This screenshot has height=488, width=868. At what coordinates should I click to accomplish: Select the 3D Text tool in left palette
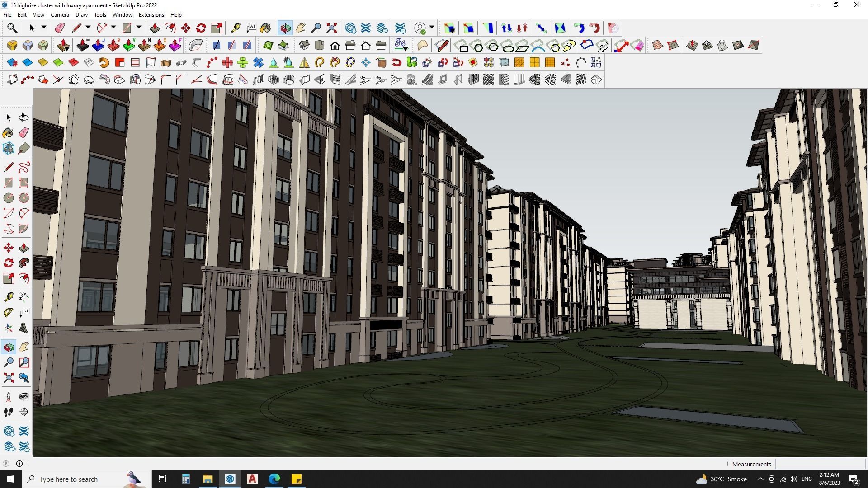[x=24, y=328]
